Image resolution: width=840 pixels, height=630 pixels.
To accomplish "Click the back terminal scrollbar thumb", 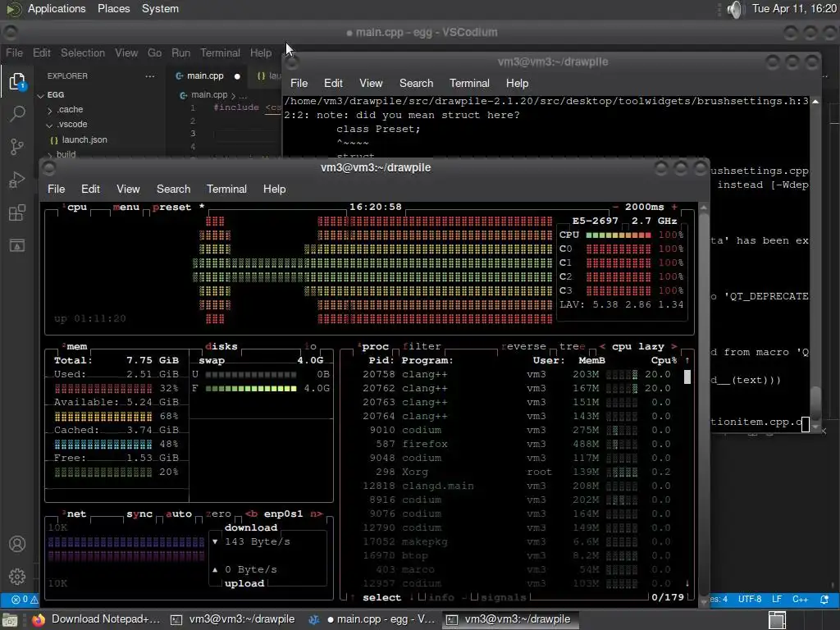I will (815, 402).
